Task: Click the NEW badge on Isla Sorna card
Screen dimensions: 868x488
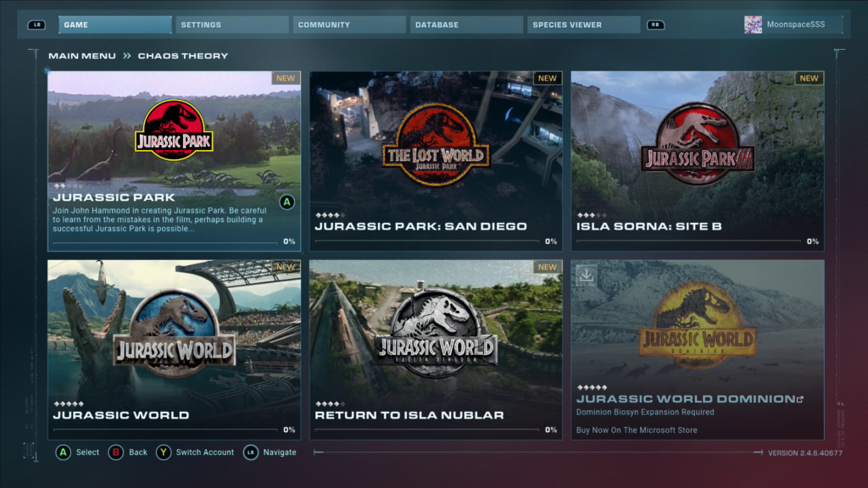Action: click(809, 78)
